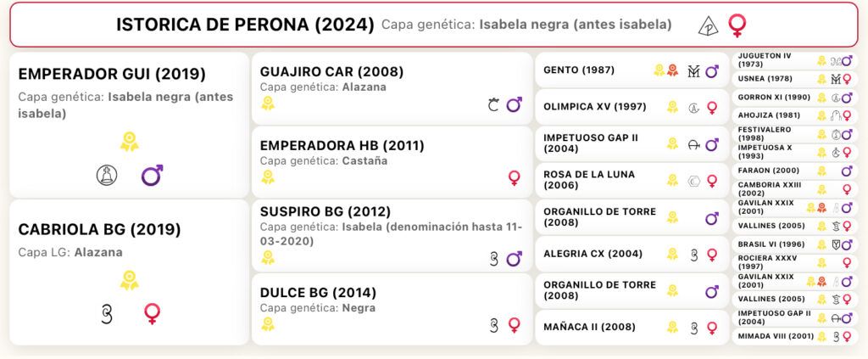The image size is (868, 359).
Task: Click the female symbol beside ISTORICA DE PERONA
Action: [x=737, y=25]
